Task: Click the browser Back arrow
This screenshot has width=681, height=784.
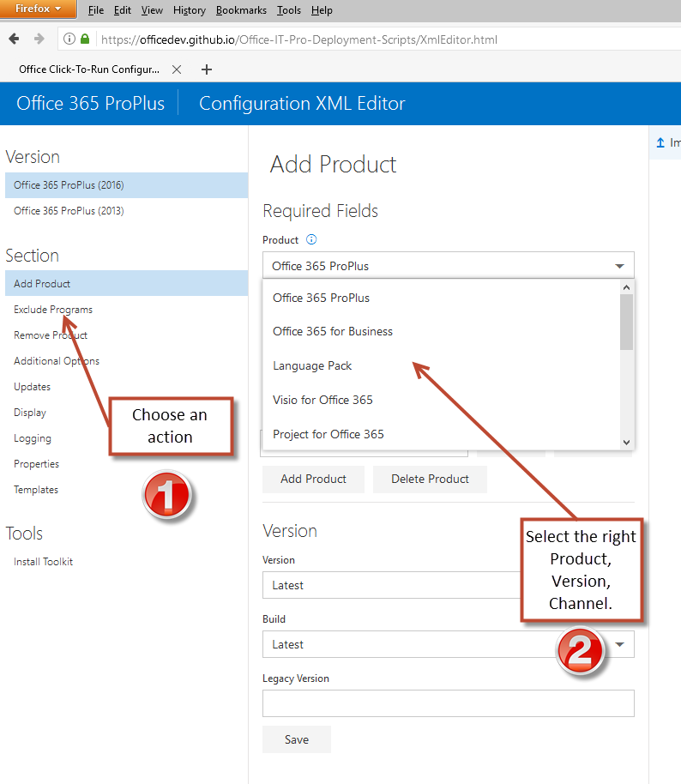Action: (x=14, y=39)
